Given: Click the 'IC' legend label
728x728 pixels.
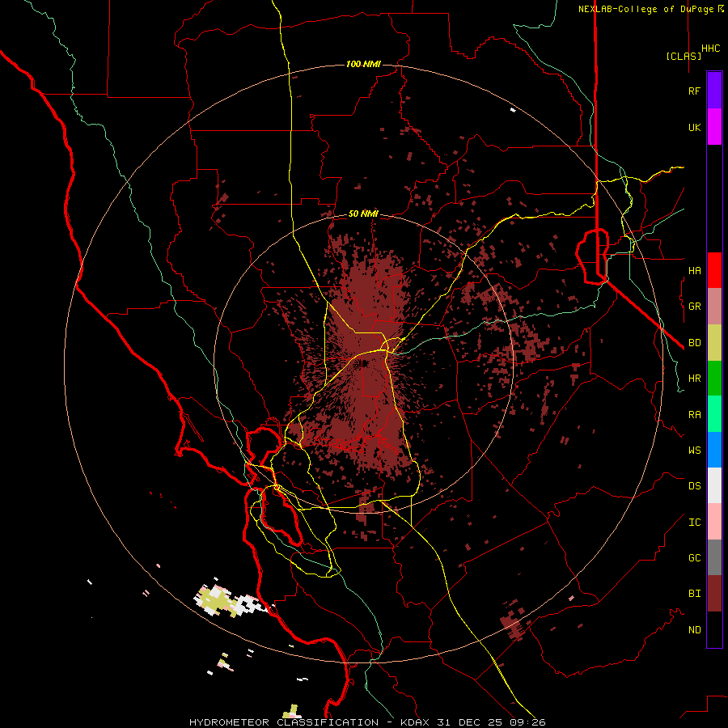Looking at the screenshot, I should coord(694,523).
